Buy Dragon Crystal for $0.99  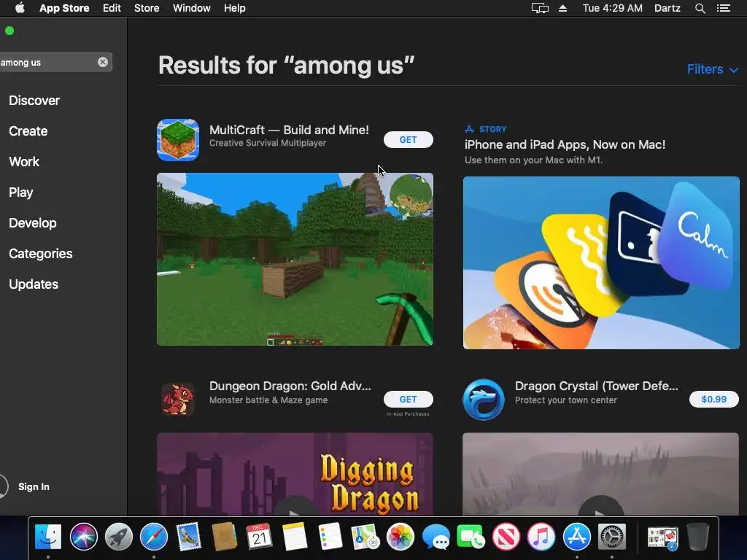click(713, 399)
